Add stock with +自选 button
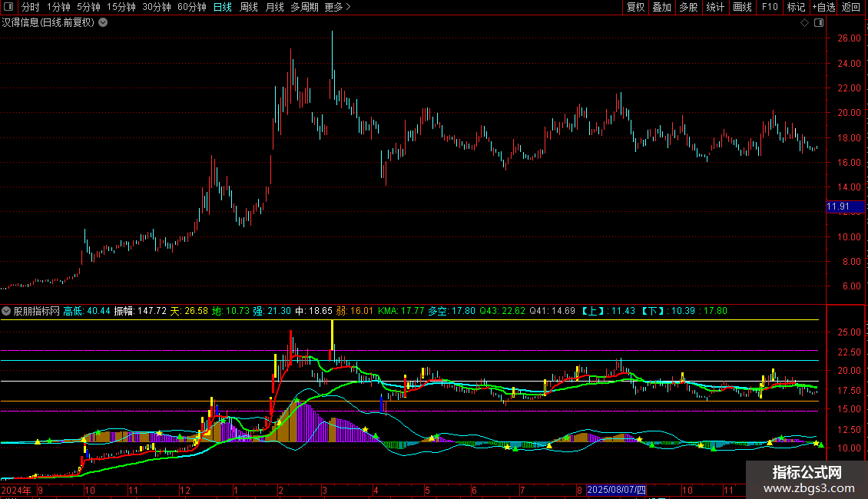This screenshot has width=868, height=499. point(823,7)
